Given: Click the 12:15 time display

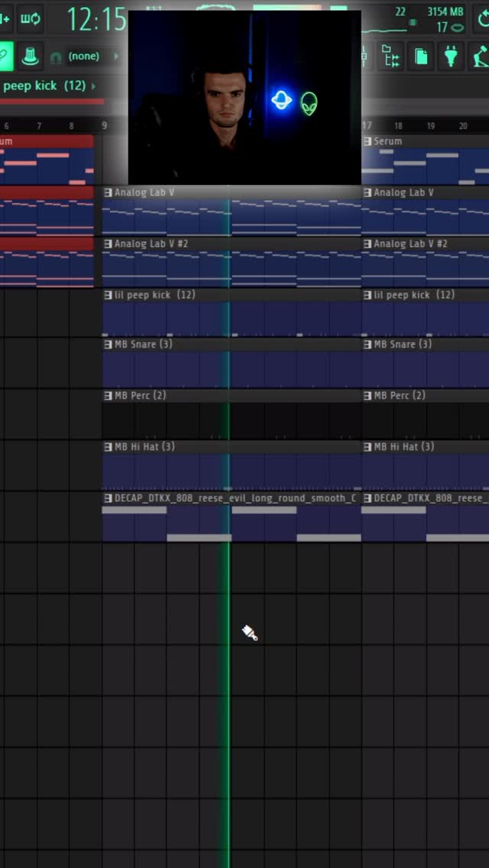Looking at the screenshot, I should (96, 19).
